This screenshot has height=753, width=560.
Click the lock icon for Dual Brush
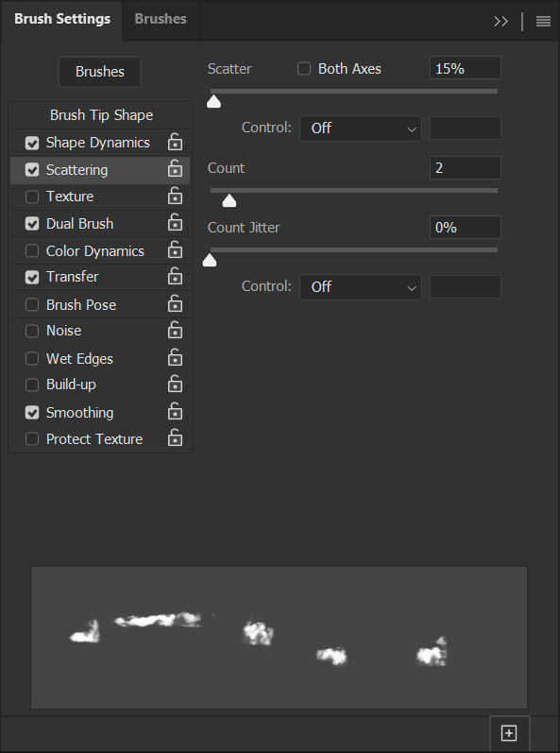pyautogui.click(x=175, y=223)
